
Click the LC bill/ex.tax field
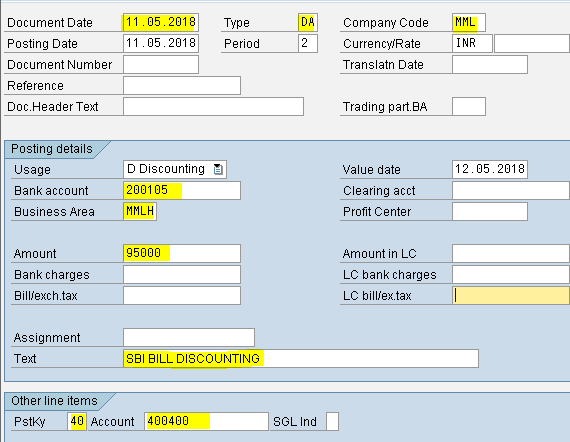(x=511, y=296)
